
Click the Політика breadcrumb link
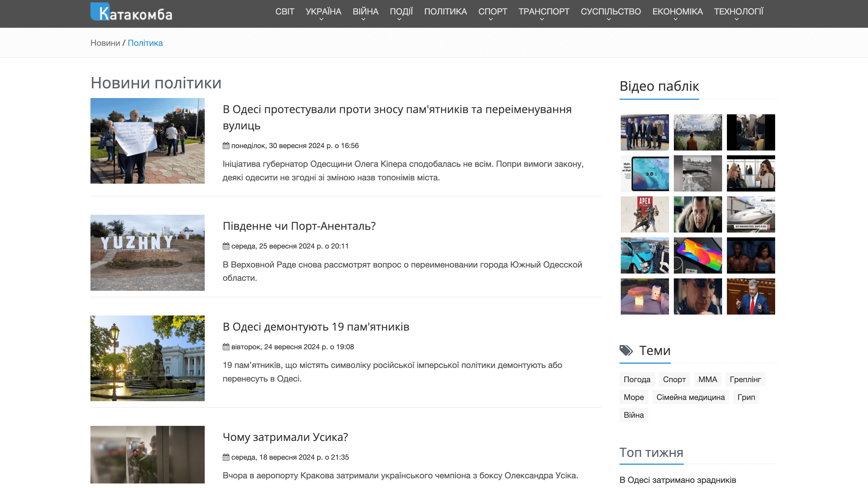(x=145, y=43)
